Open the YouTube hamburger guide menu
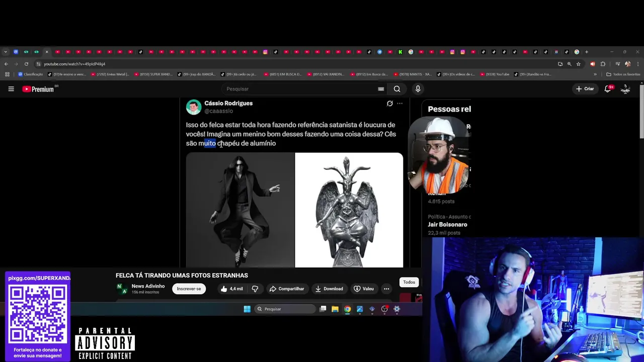 click(x=11, y=89)
